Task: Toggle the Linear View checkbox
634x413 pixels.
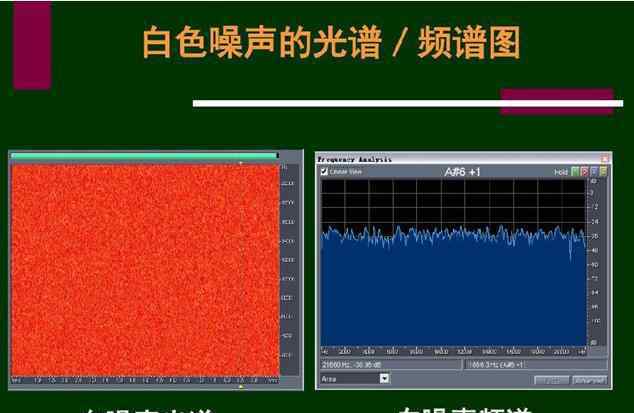Action: [324, 172]
